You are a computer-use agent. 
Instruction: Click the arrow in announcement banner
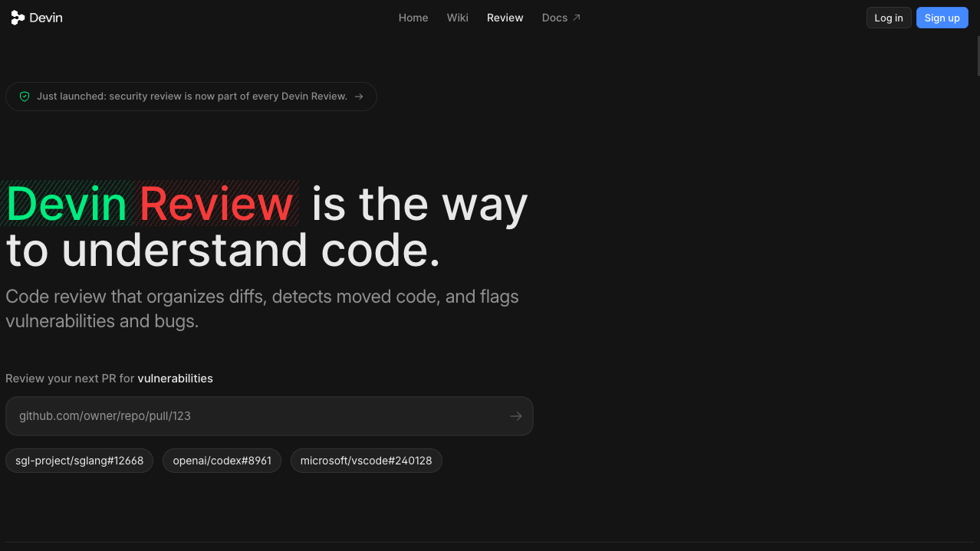[359, 97]
